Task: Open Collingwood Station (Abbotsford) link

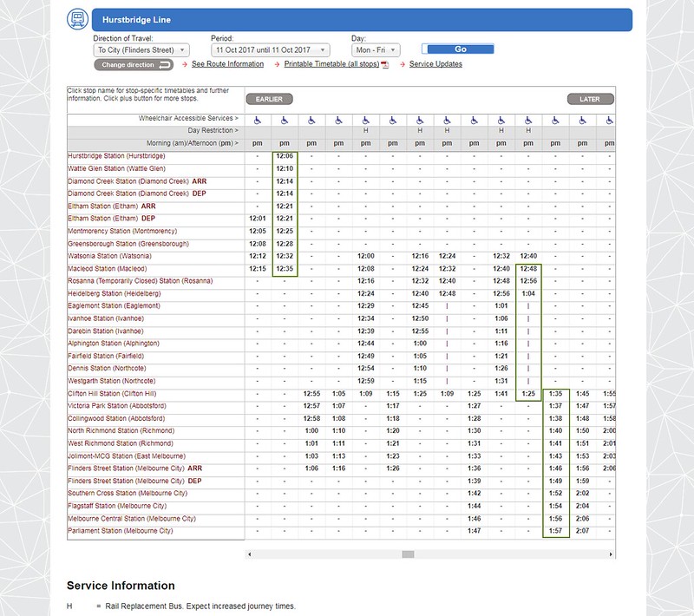Action: [116, 419]
